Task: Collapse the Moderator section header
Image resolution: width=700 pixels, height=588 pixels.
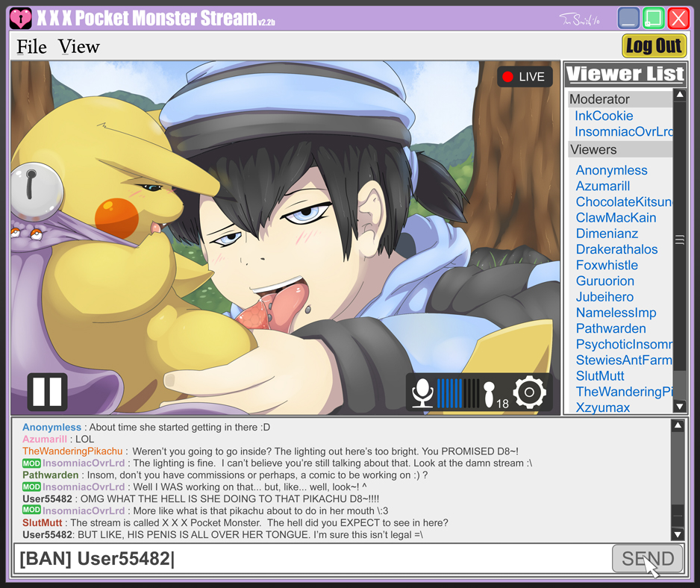Action: [620, 99]
